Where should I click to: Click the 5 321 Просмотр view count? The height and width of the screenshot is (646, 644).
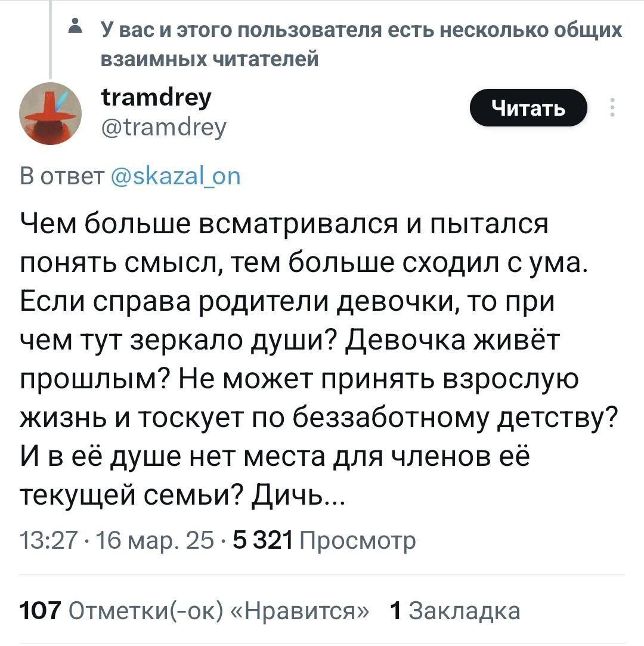click(x=324, y=540)
